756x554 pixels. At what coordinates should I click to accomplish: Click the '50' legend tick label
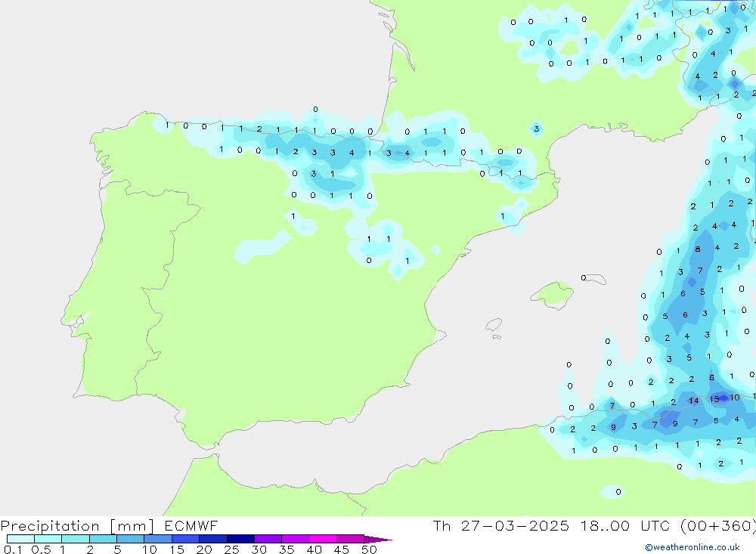(x=369, y=549)
